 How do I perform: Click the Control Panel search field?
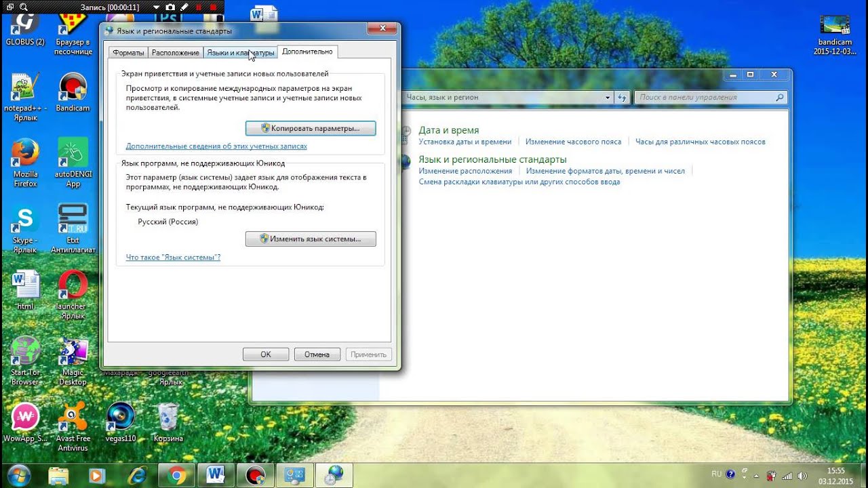[x=711, y=98]
